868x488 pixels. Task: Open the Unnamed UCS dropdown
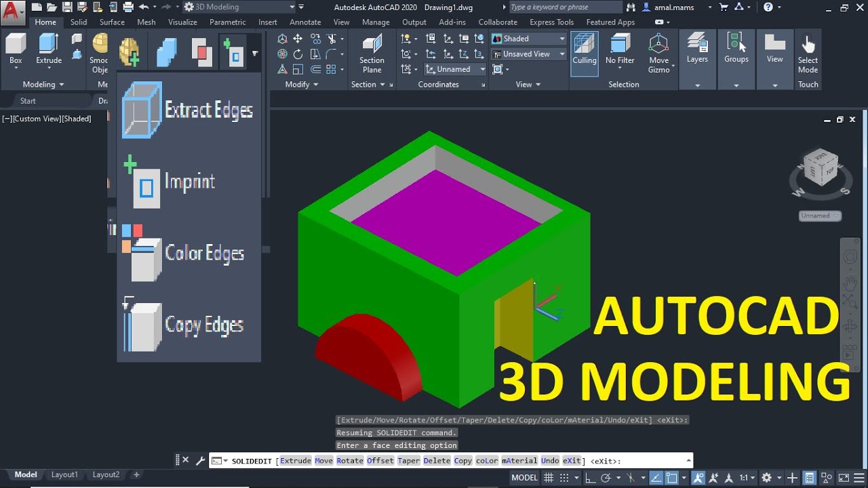pos(456,69)
